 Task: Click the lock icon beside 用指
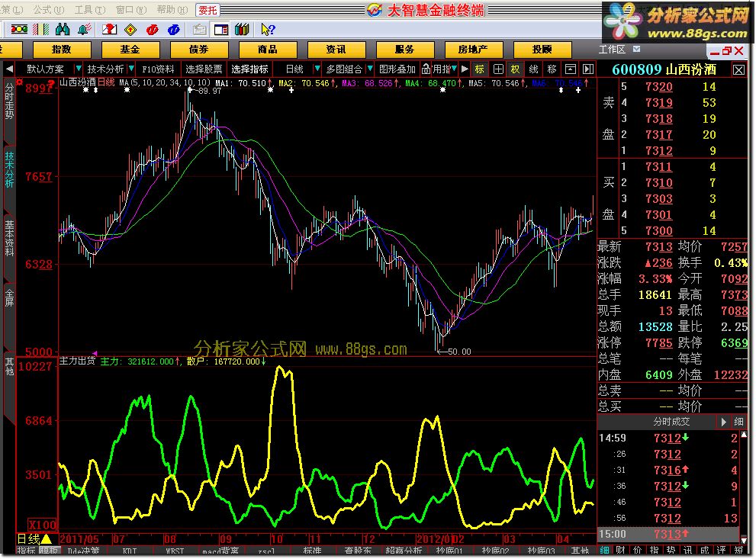(426, 69)
